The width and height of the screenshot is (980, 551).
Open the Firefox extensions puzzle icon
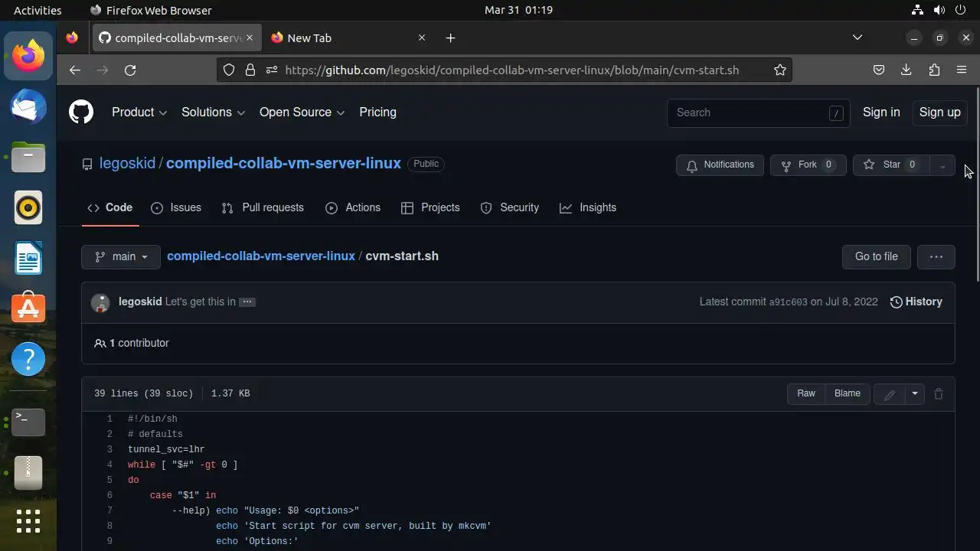pos(934,70)
